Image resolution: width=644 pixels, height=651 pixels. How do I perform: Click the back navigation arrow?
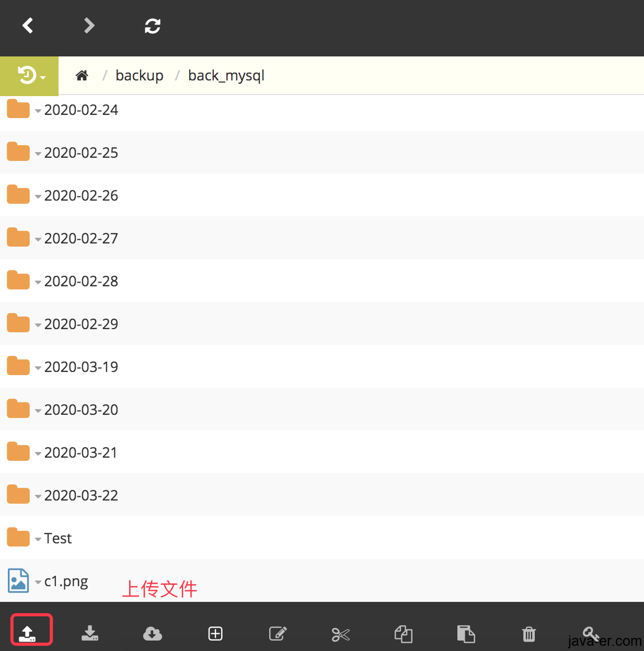click(28, 25)
